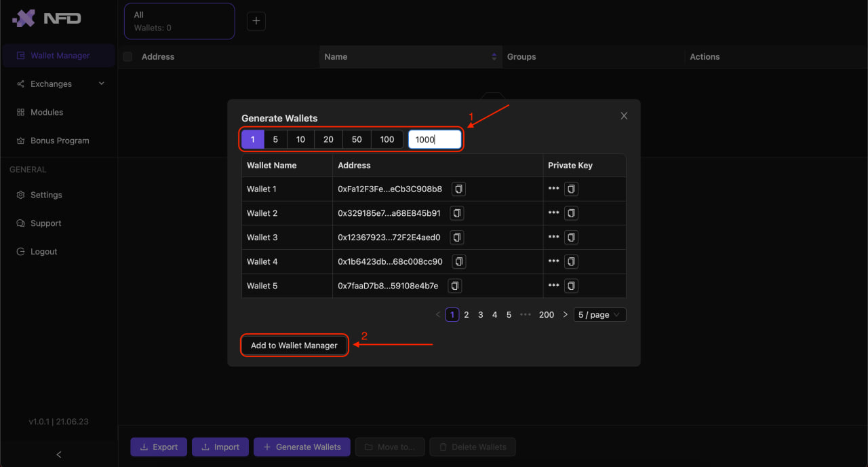Screen dimensions: 868x467
Task: Click Add to Wallet Manager button
Action: tap(294, 345)
